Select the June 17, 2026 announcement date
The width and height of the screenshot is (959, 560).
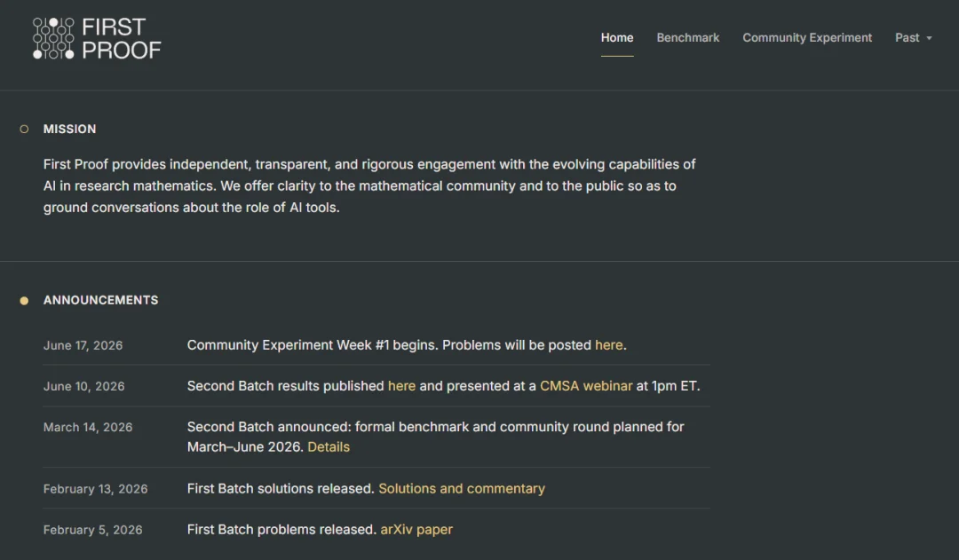(x=83, y=345)
